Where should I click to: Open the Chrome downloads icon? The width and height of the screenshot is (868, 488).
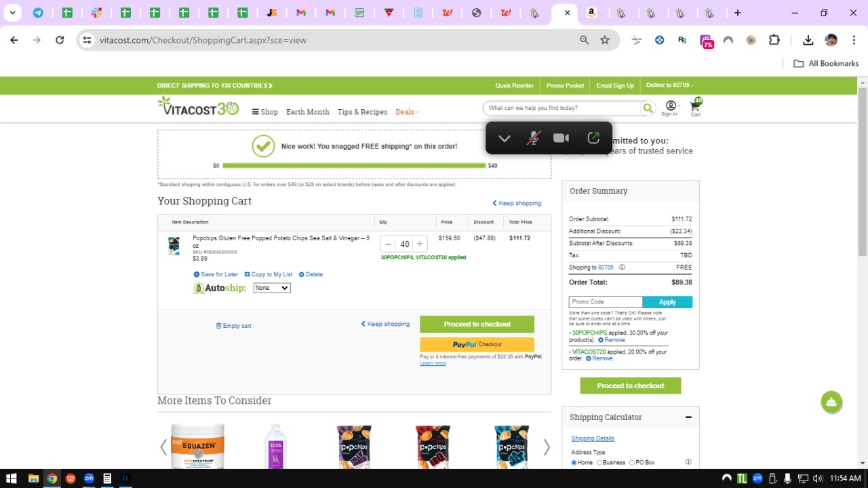pos(808,40)
